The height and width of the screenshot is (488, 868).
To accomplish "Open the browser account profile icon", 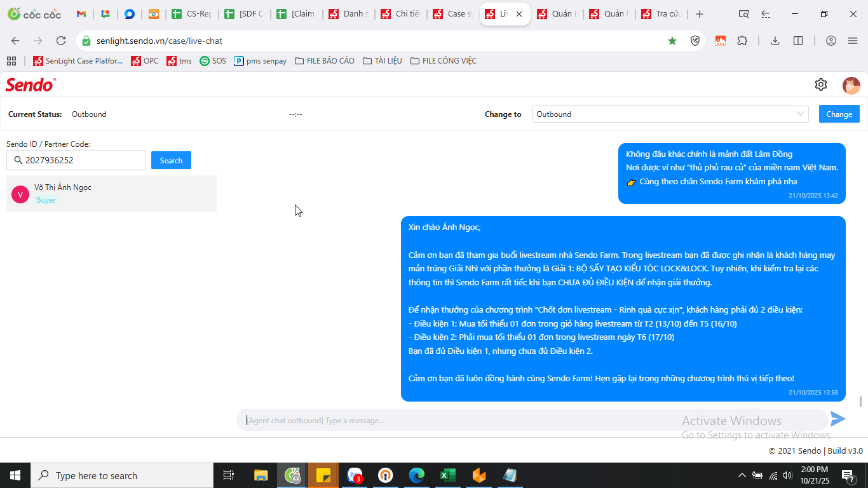I will (x=831, y=41).
